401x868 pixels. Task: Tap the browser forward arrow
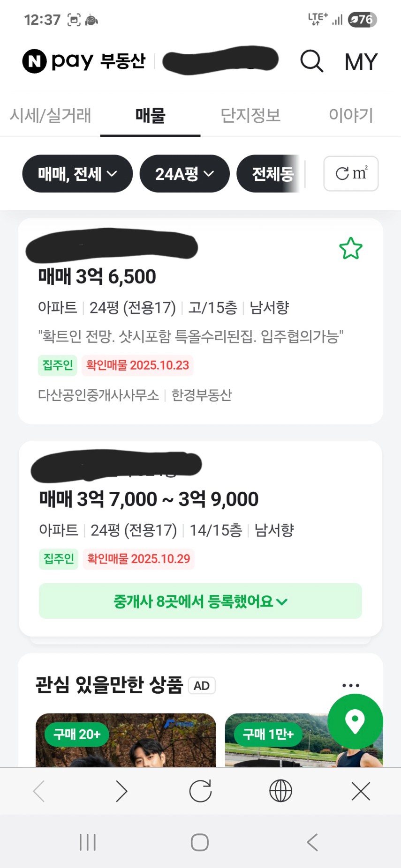[121, 792]
